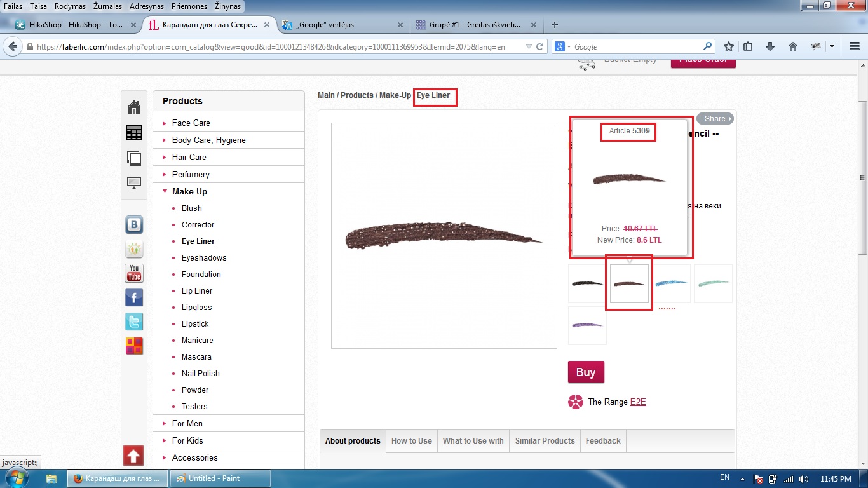Open a new tab with the plus button
This screenshot has height=488, width=868.
pyautogui.click(x=555, y=25)
